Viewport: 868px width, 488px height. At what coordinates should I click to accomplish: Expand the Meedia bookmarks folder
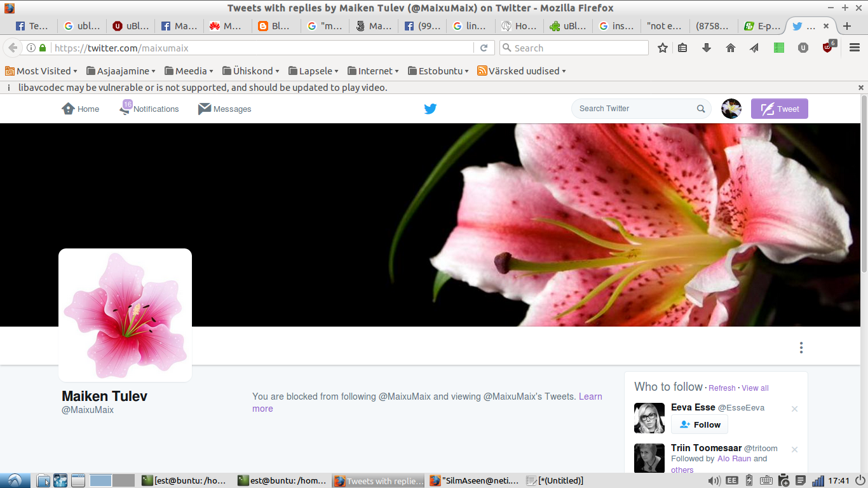[189, 71]
